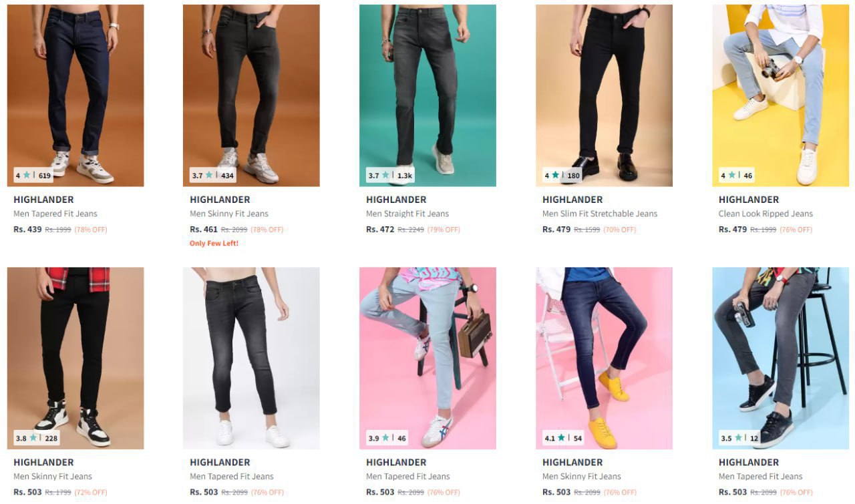
Task: Click the Only Few Left! label
Action: tap(214, 243)
